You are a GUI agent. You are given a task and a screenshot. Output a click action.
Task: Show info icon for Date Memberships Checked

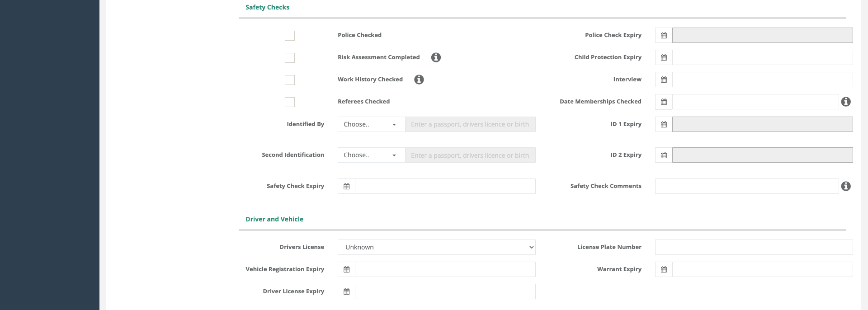846,102
